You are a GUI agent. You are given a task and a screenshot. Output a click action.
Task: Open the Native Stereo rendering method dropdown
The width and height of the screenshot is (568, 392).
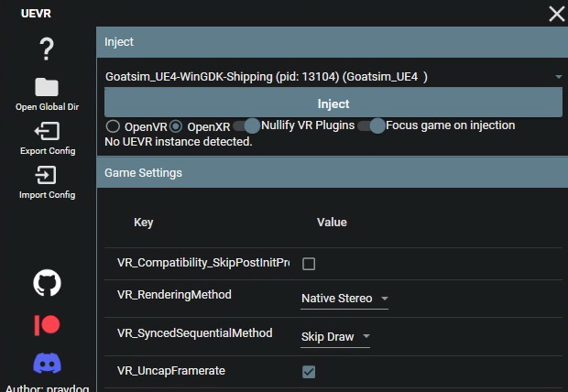344,299
